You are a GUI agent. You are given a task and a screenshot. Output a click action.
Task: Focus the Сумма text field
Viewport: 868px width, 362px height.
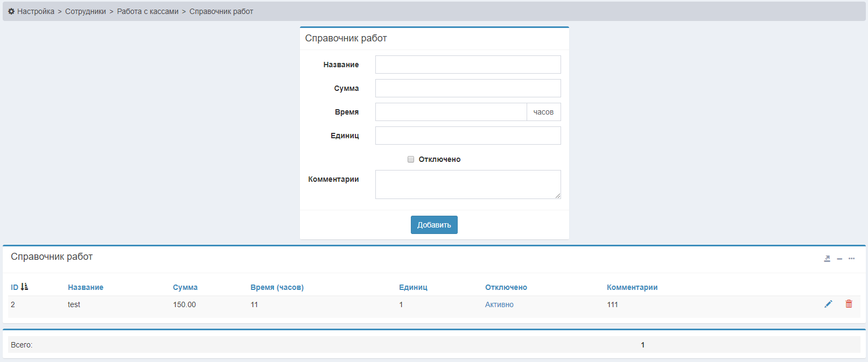(x=468, y=88)
